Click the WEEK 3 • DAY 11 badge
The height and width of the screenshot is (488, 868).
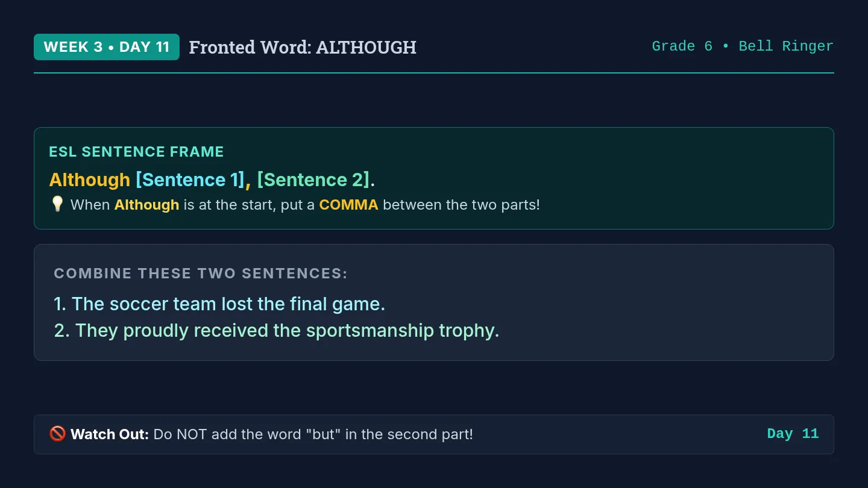click(107, 47)
